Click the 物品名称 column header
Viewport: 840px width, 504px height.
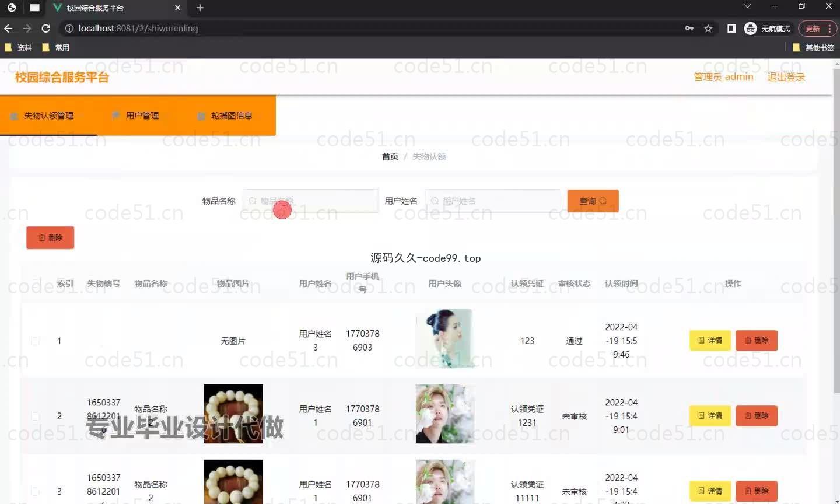[150, 283]
